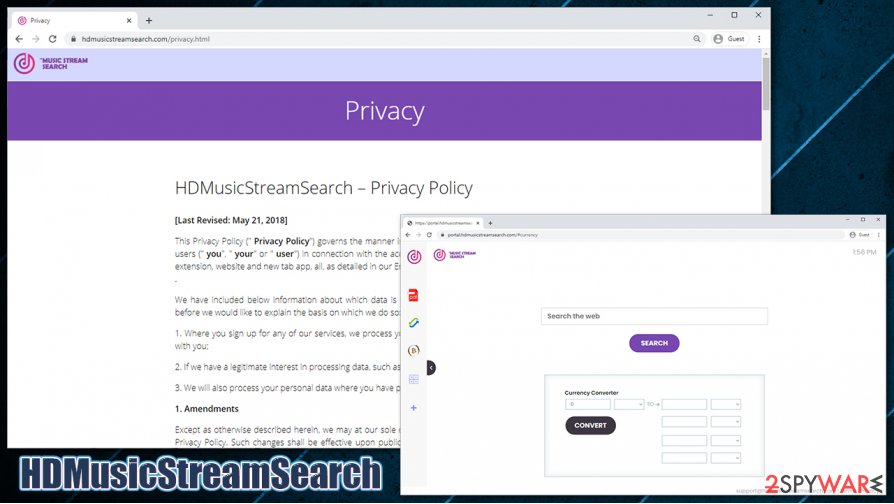
Task: Click the Search the web field
Action: point(654,316)
